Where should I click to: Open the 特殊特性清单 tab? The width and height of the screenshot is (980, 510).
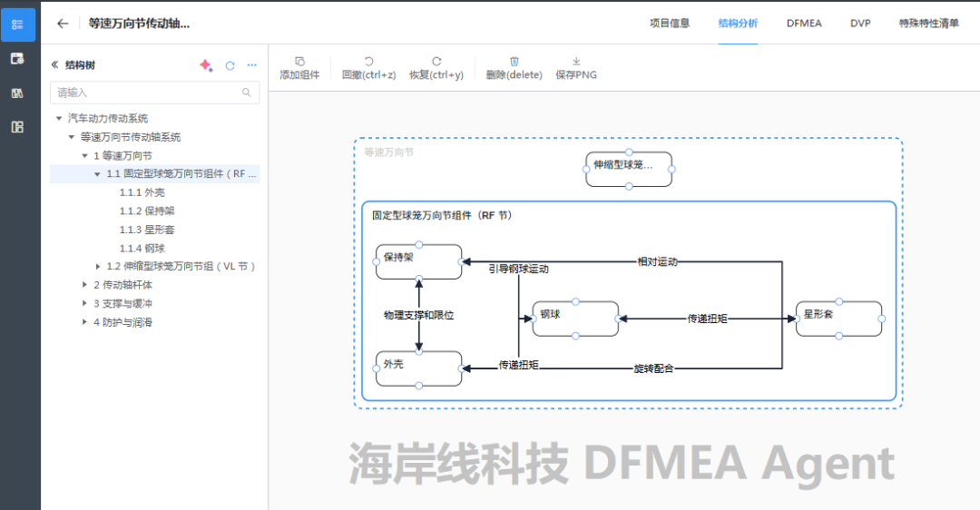point(929,23)
